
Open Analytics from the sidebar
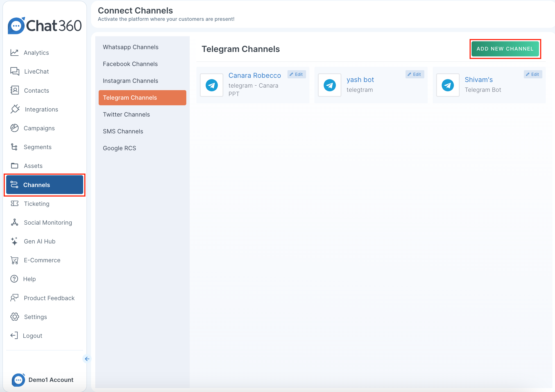(x=45, y=53)
